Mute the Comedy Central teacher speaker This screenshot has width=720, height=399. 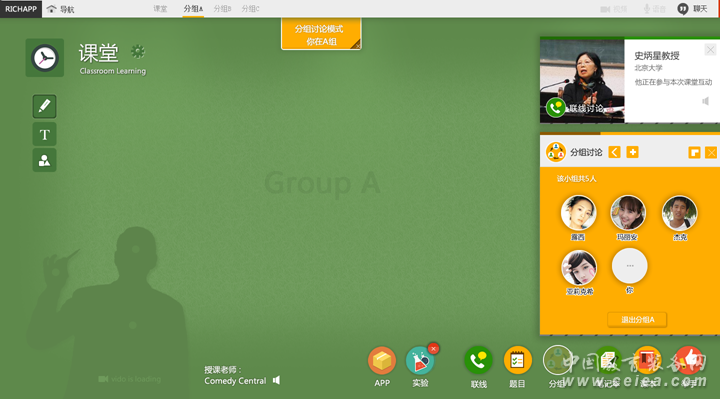pos(276,380)
